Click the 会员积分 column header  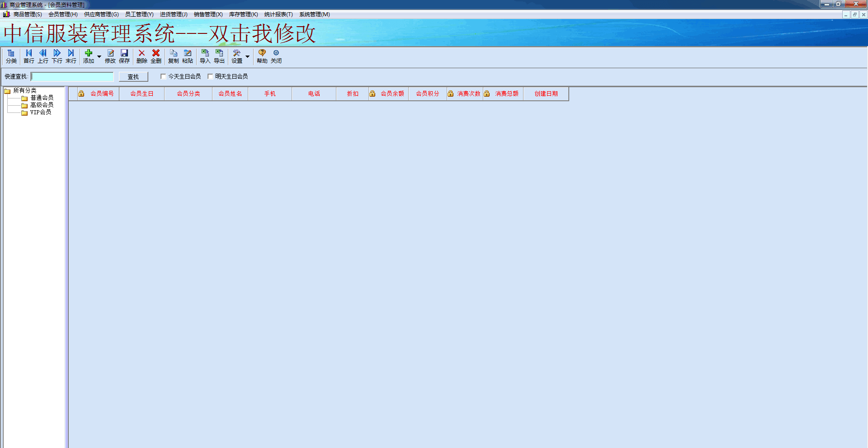pos(428,94)
